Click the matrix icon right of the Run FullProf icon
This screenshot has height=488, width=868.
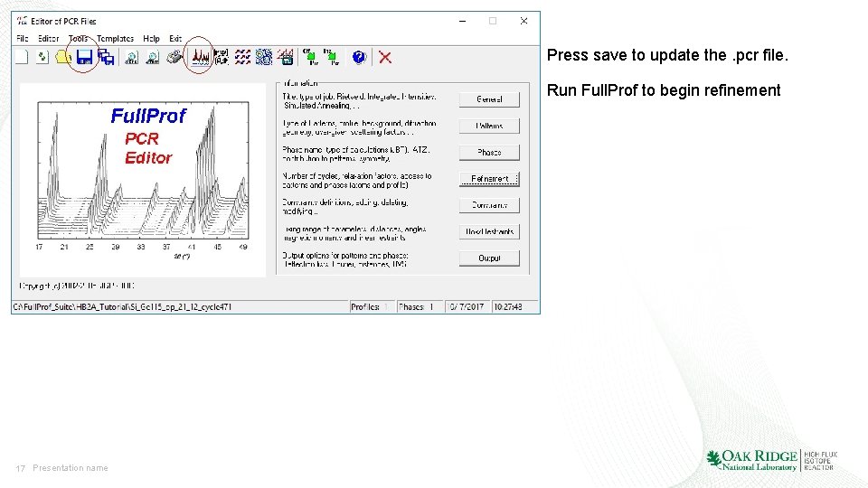point(221,57)
